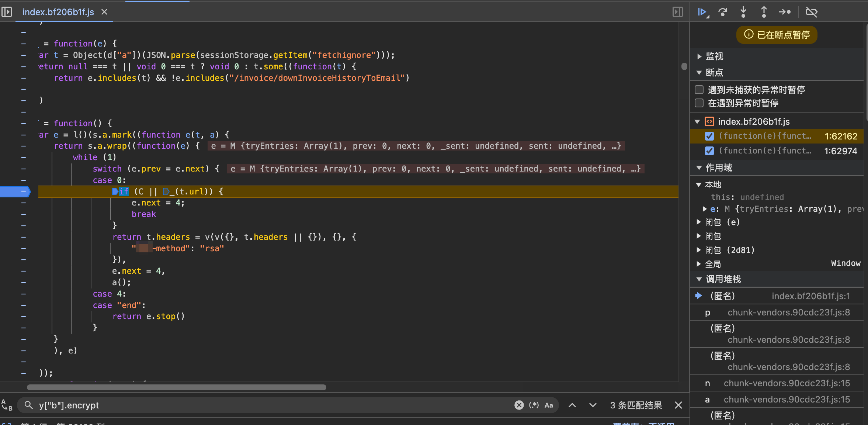The width and height of the screenshot is (868, 425).
Task: Uncheck breakpoint at 1:62162
Action: coord(709,136)
